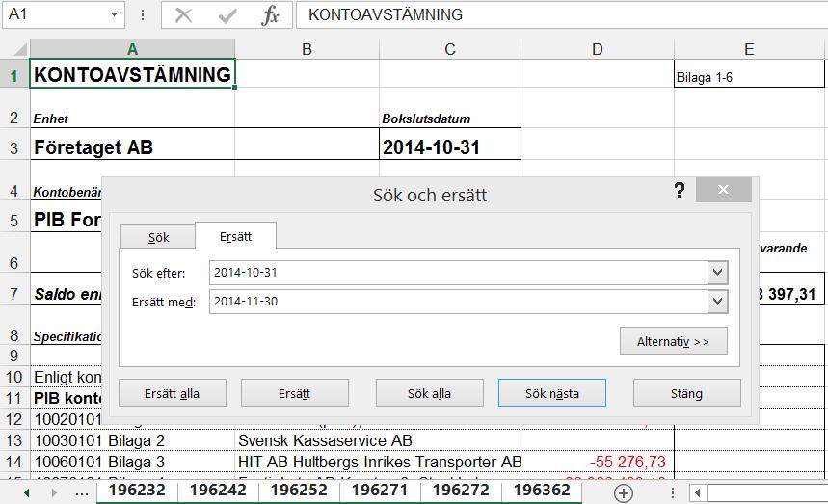The image size is (828, 504).
Task: Click the formula bar text KONTOAVSTÄMNING
Action: (386, 14)
